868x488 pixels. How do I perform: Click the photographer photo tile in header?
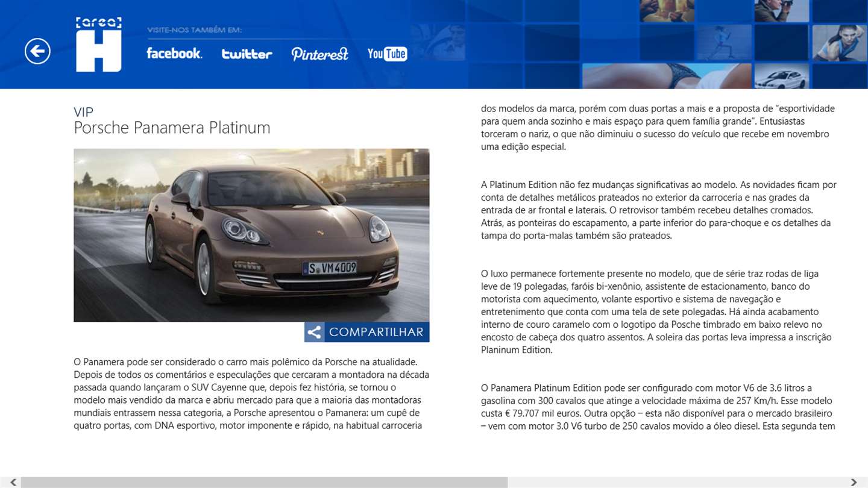pos(782,11)
